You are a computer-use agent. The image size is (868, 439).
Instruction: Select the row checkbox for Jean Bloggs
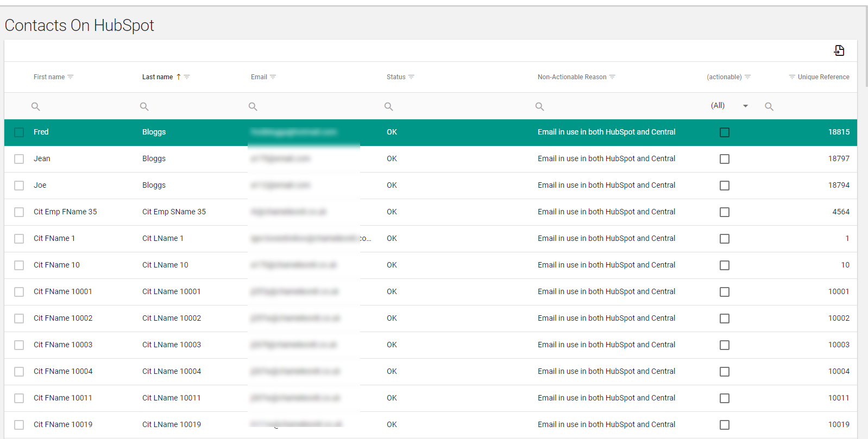[19, 159]
